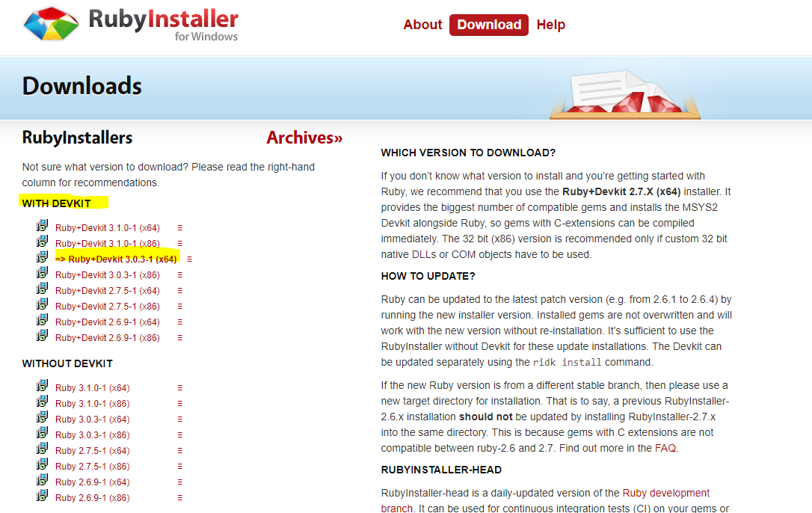Open details icon for Ruby 3.0.3-1 (x86)
Viewport: 812px width, 513px height.
pyautogui.click(x=180, y=435)
